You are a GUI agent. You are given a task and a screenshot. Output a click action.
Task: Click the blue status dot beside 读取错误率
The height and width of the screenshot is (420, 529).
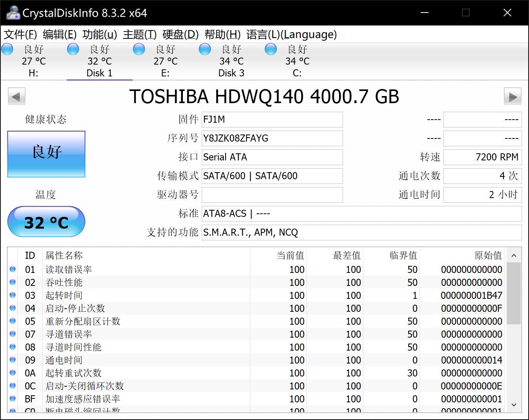point(12,269)
